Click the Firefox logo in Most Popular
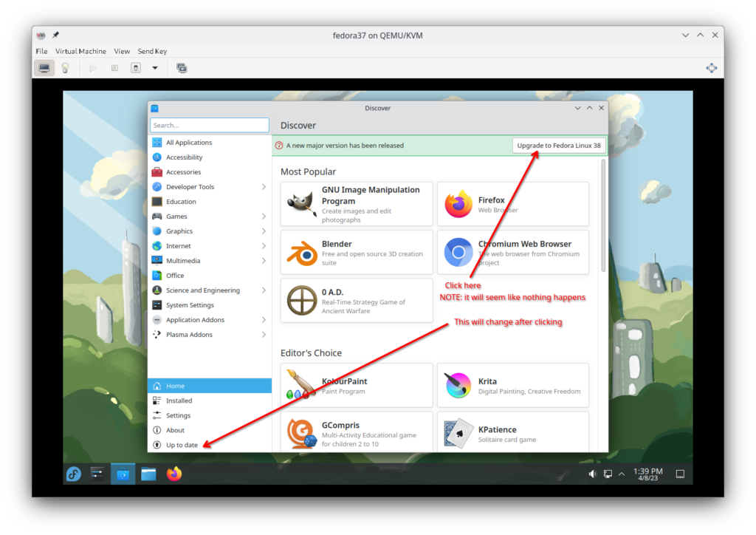The height and width of the screenshot is (535, 756). point(458,204)
